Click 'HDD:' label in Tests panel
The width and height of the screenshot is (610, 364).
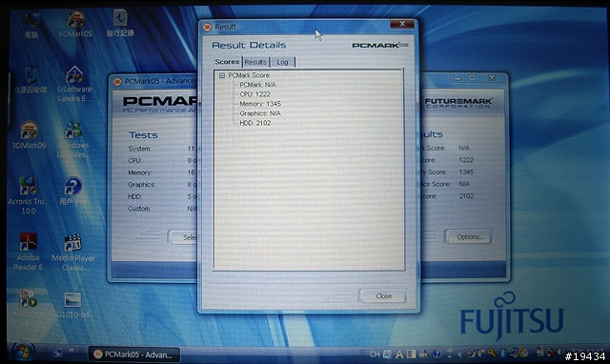[x=134, y=197]
